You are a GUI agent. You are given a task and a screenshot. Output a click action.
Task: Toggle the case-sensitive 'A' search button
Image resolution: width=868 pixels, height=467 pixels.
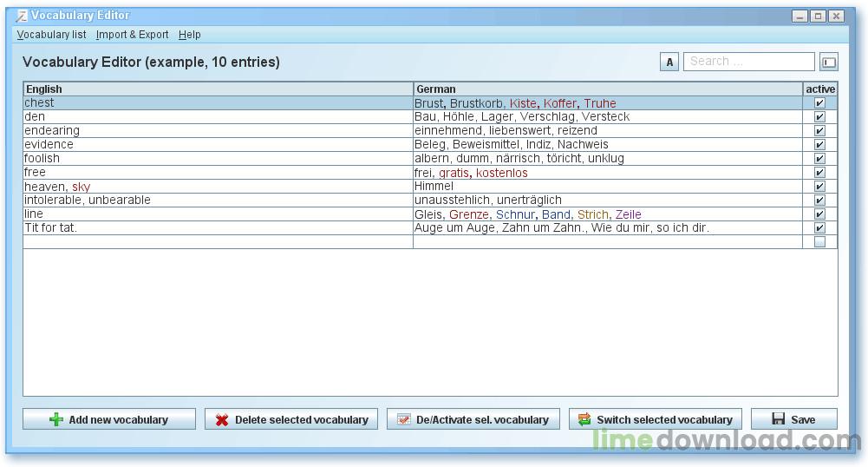(669, 62)
